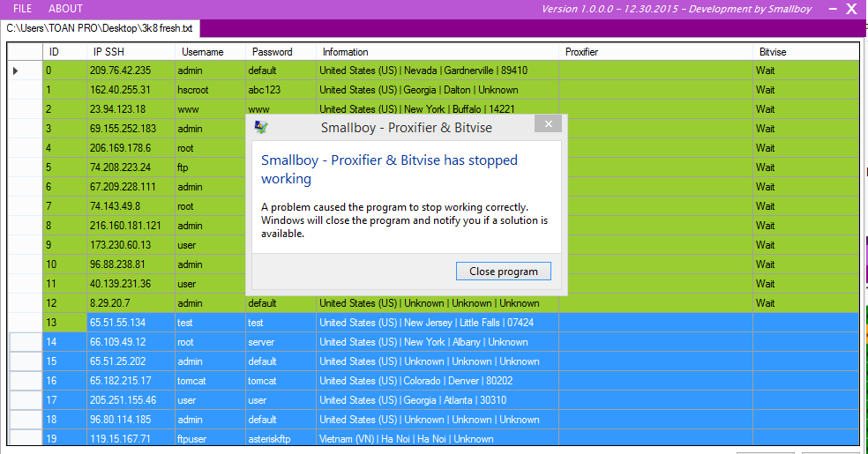
Task: Click the Username column header
Action: pyautogui.click(x=210, y=52)
